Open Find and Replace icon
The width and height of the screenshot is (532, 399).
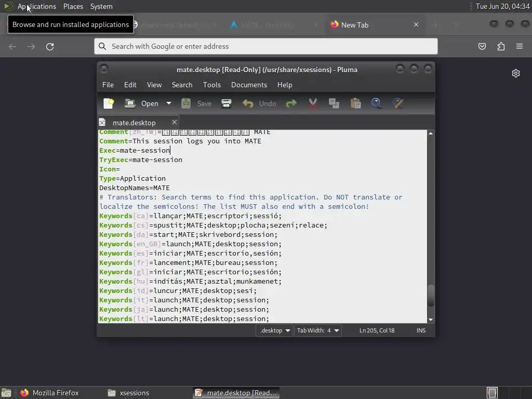coord(398,103)
